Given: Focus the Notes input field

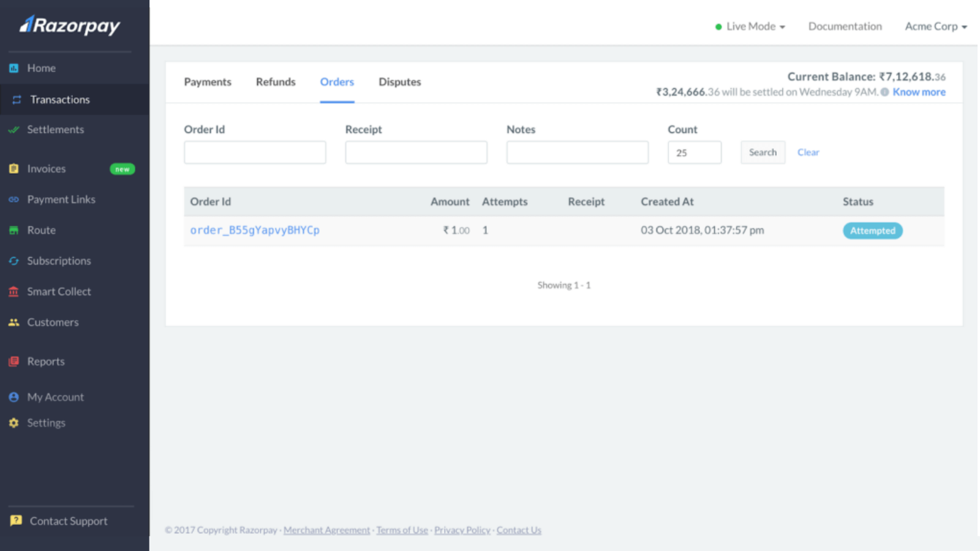Looking at the screenshot, I should point(577,152).
